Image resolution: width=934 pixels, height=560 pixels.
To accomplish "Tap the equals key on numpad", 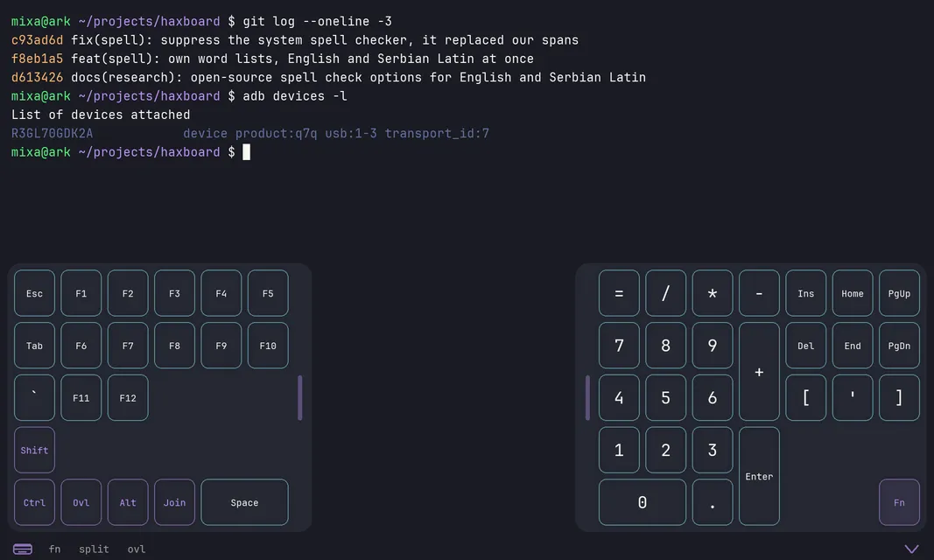I will point(619,293).
